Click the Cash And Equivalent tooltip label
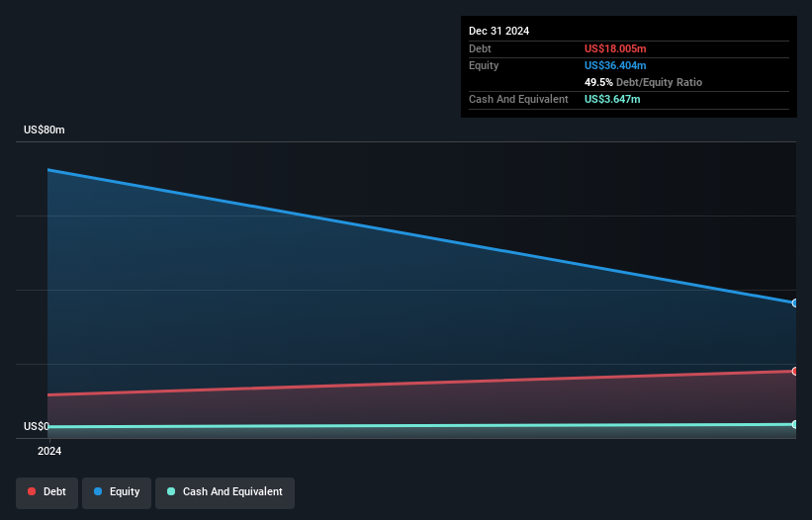This screenshot has height=520, width=812. pyautogui.click(x=518, y=99)
